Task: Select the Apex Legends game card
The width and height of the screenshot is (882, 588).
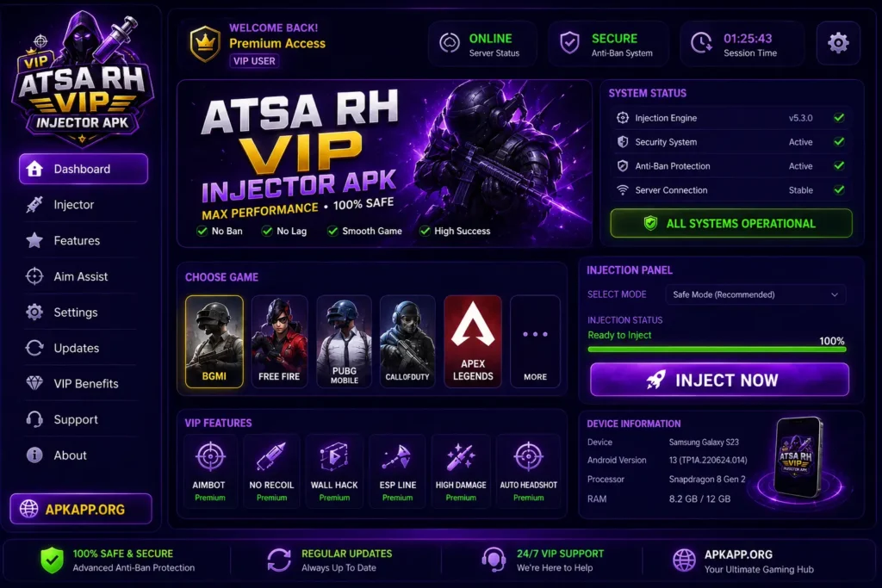Action: pos(473,342)
